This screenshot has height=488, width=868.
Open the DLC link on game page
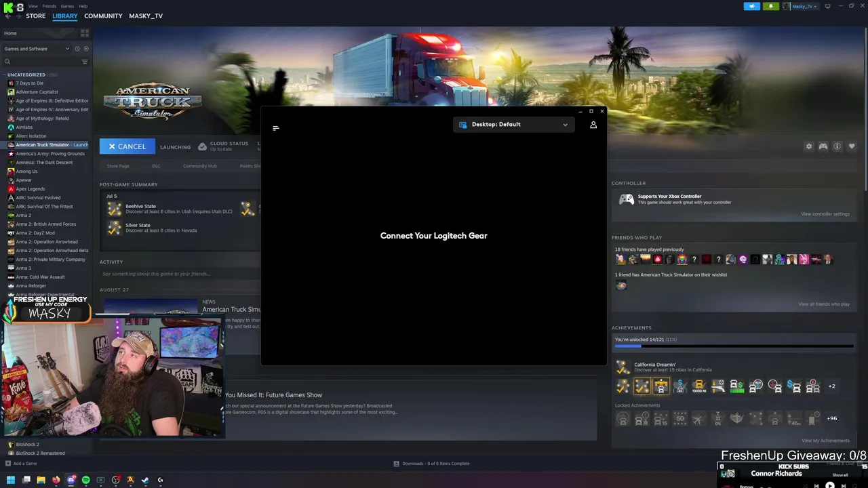pos(156,166)
